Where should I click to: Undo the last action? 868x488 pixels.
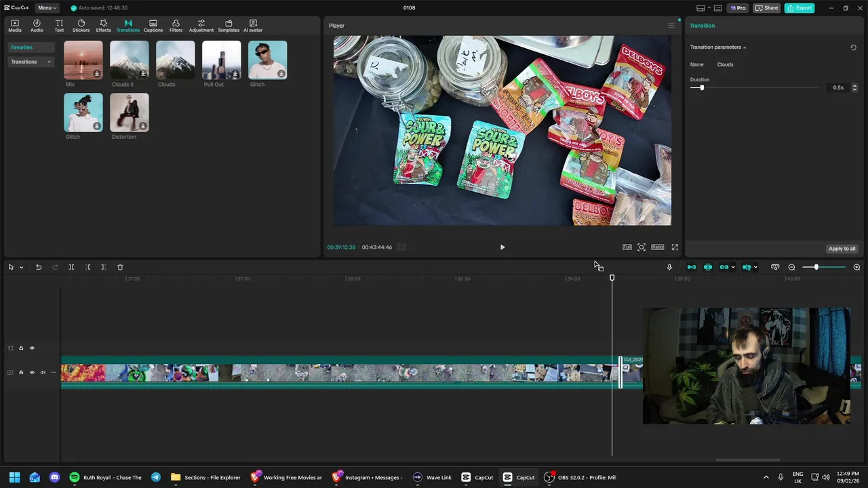pyautogui.click(x=39, y=267)
